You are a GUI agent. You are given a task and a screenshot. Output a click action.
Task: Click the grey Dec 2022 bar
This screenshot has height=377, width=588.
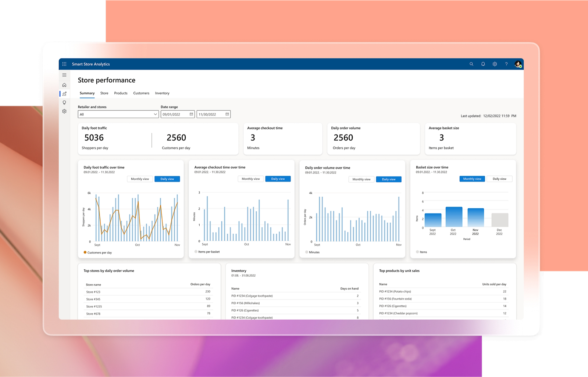tap(500, 220)
